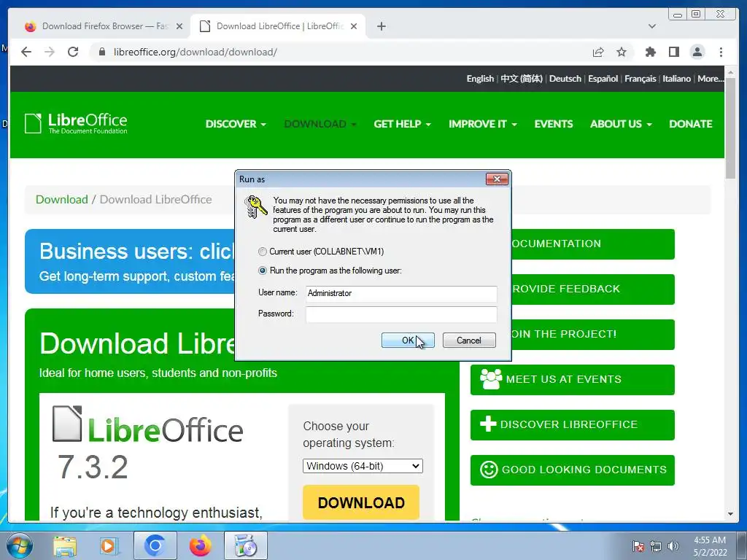
Task: Open a new tab with plus button
Action: coord(381,26)
